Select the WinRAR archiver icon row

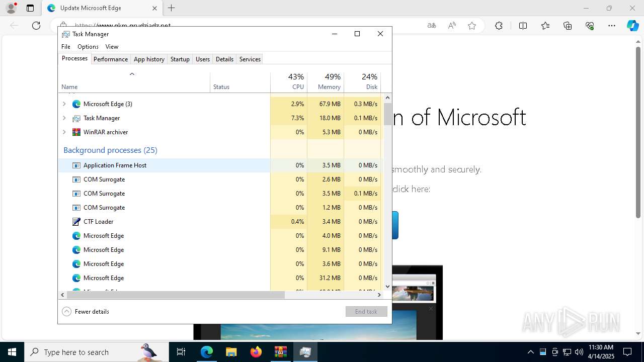pos(76,132)
